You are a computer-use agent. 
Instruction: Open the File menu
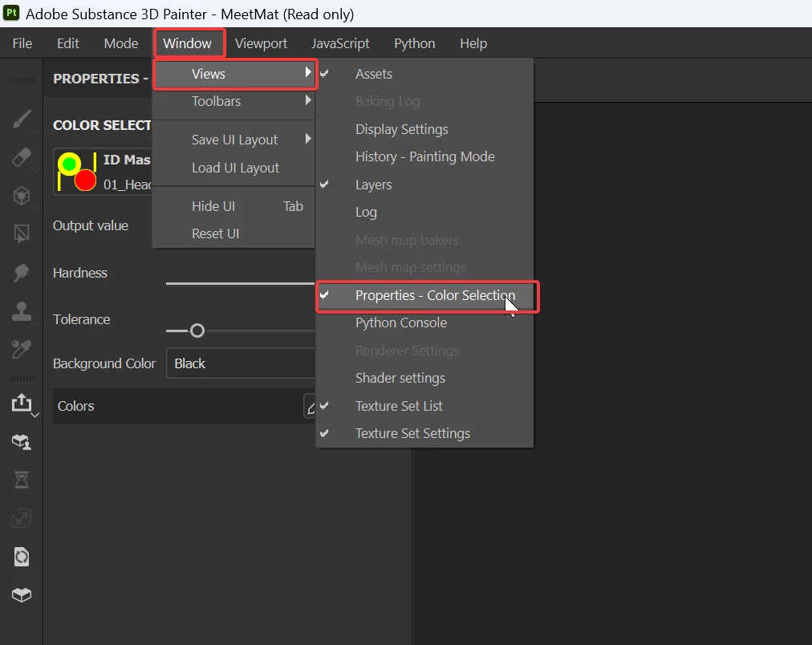click(22, 43)
